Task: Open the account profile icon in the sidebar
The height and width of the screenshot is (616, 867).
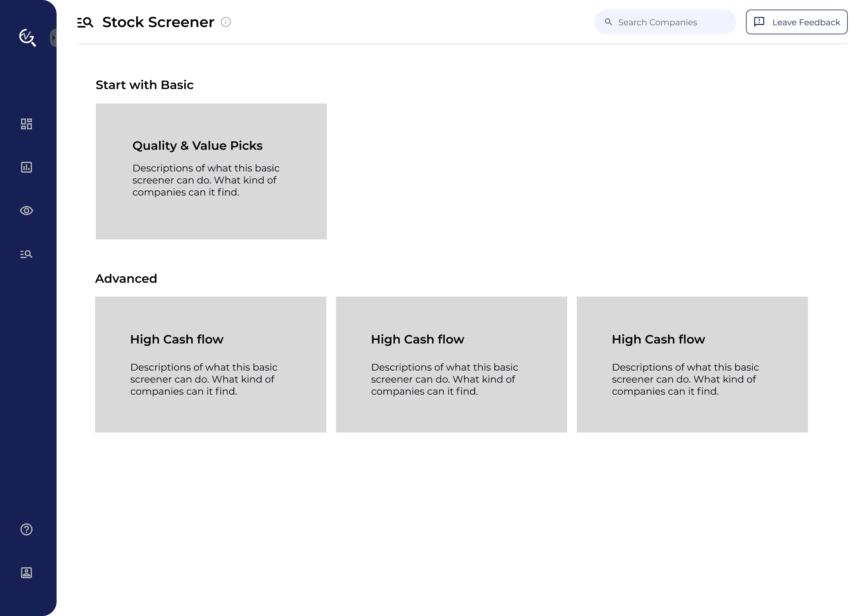Action: (26, 572)
